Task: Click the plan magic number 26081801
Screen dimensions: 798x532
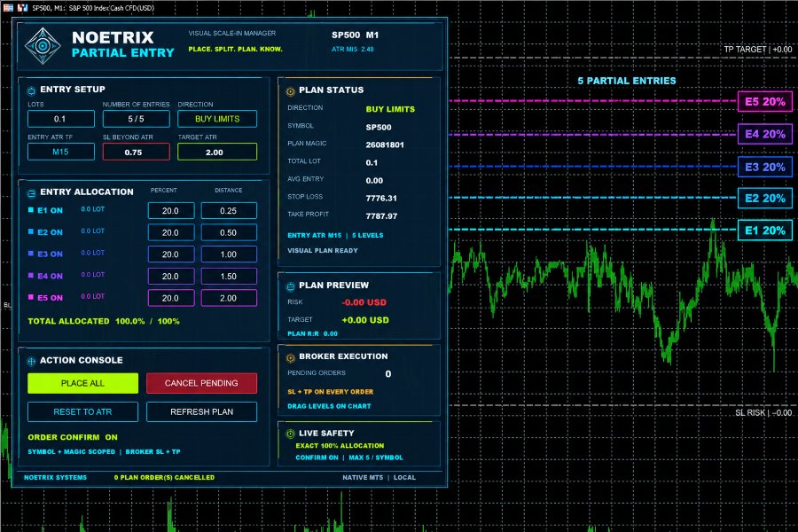Action: pyautogui.click(x=385, y=145)
